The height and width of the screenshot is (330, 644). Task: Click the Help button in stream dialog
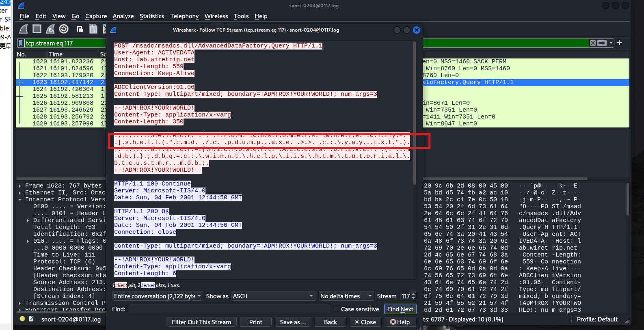point(400,322)
